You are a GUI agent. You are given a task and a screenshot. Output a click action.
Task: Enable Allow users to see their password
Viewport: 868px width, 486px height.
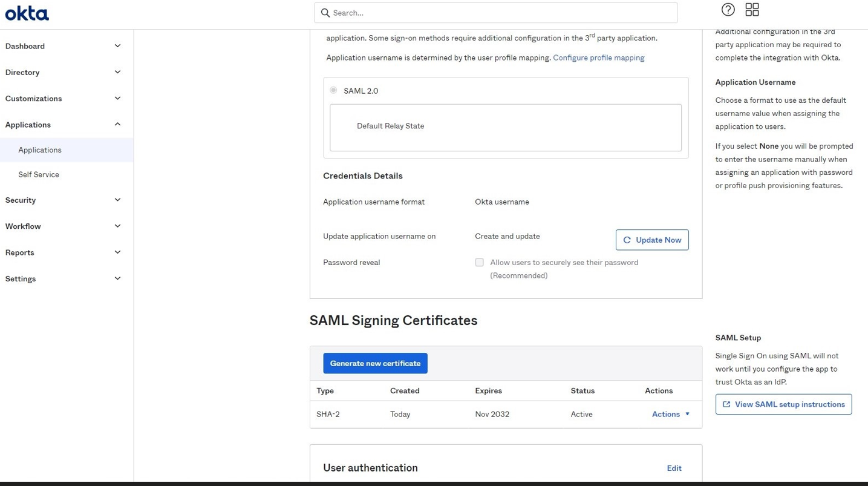click(479, 263)
